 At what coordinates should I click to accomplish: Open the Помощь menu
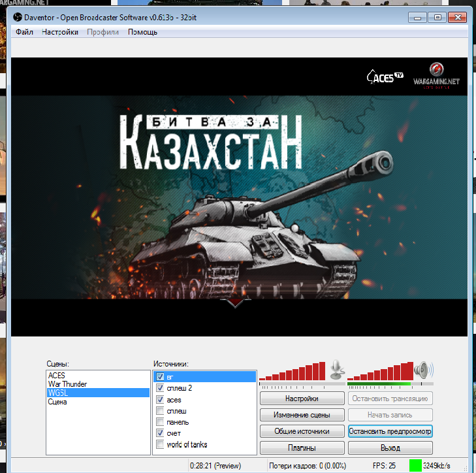pos(142,32)
